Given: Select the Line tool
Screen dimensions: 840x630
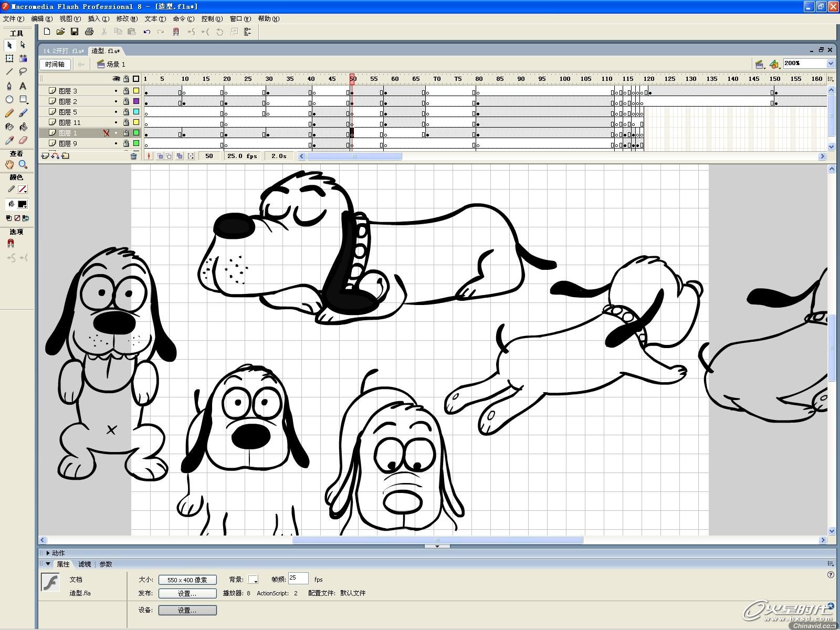Looking at the screenshot, I should [9, 72].
